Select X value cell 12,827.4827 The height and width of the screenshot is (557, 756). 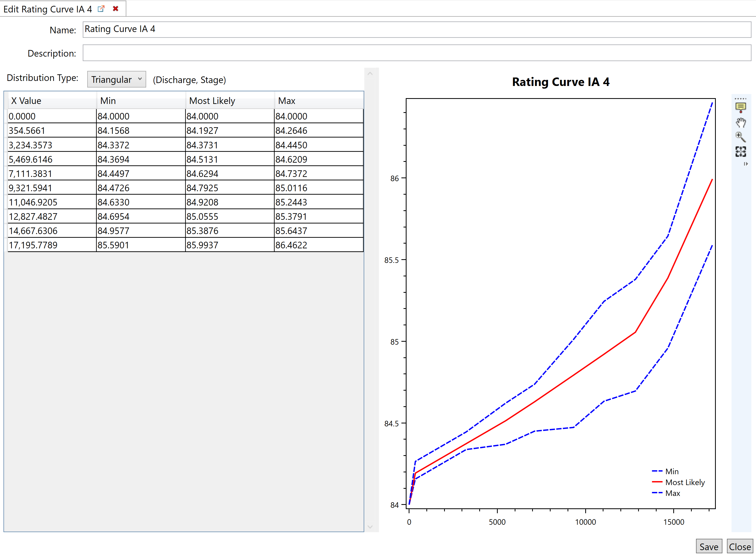(x=52, y=216)
